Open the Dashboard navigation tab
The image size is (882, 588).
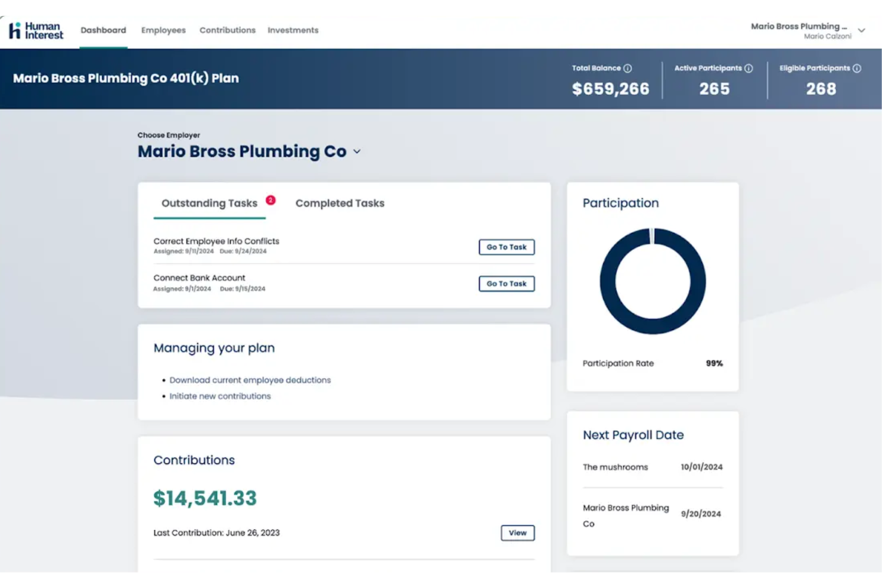(x=103, y=30)
